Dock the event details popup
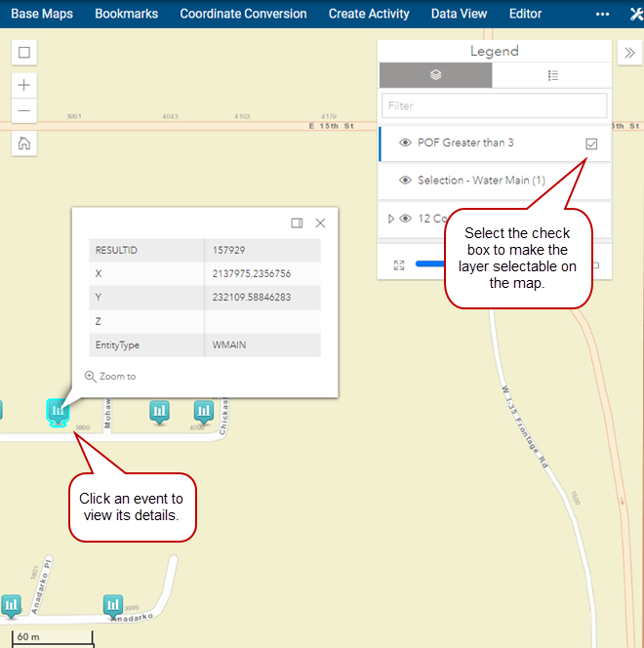Viewport: 644px width, 648px height. (x=297, y=223)
